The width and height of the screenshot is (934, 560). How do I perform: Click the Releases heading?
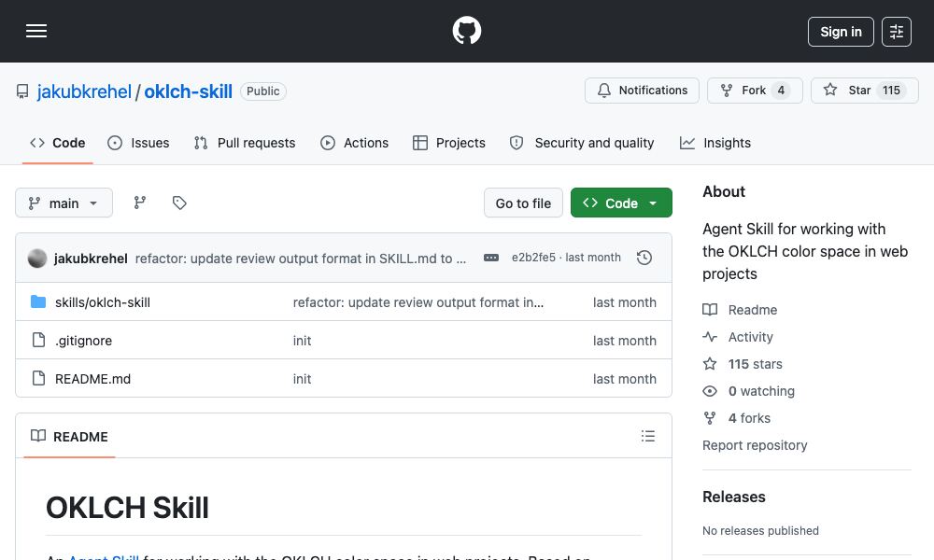(x=734, y=497)
